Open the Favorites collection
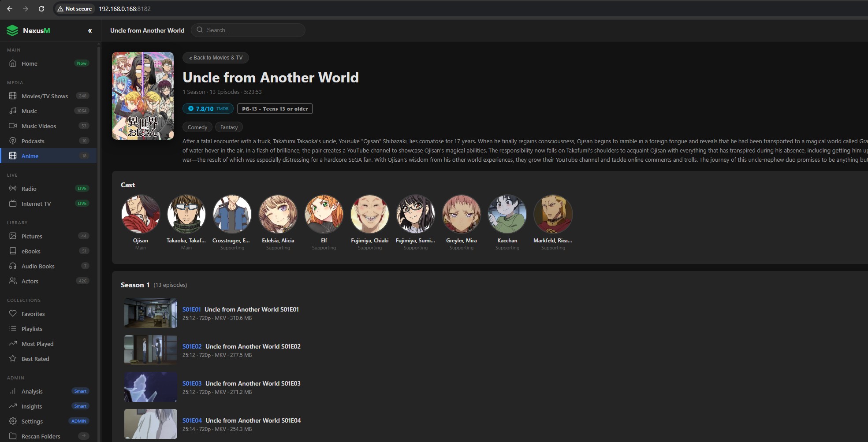 [34, 314]
